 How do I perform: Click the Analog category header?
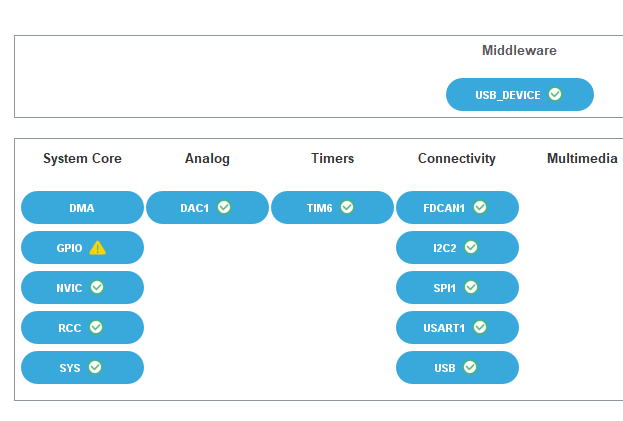tap(207, 158)
